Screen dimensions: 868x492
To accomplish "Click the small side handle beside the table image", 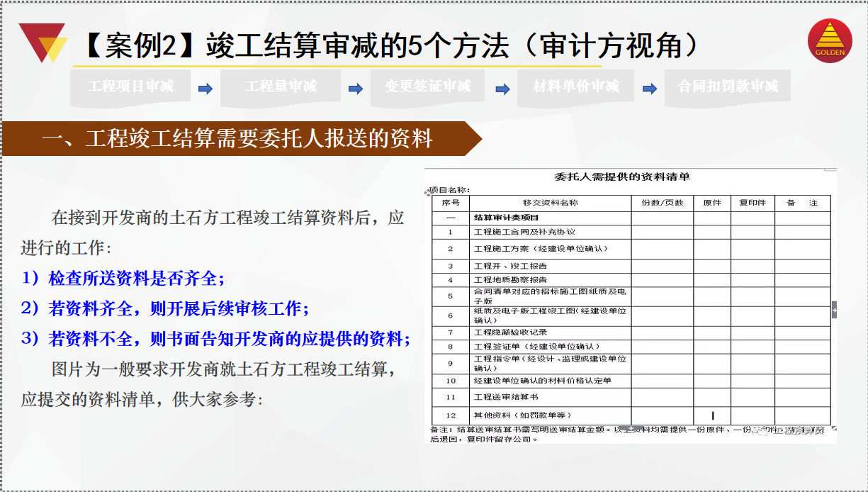I will coord(834,310).
